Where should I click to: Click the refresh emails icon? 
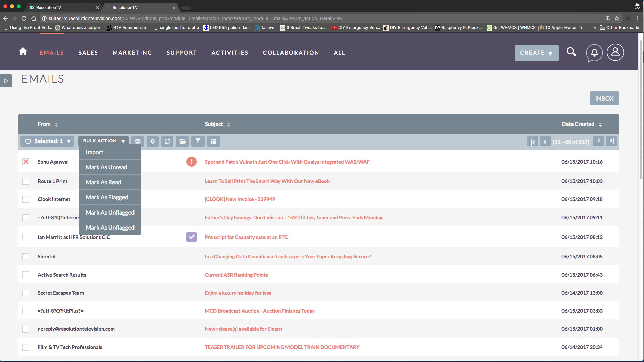coord(167,141)
